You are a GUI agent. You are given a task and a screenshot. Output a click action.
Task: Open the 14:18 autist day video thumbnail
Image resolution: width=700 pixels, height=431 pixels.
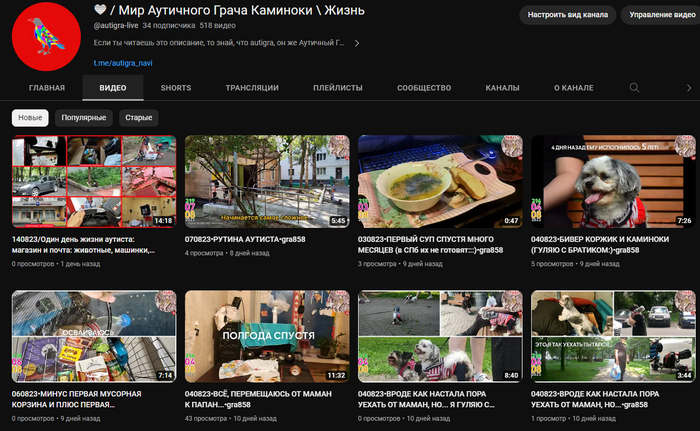click(94, 181)
